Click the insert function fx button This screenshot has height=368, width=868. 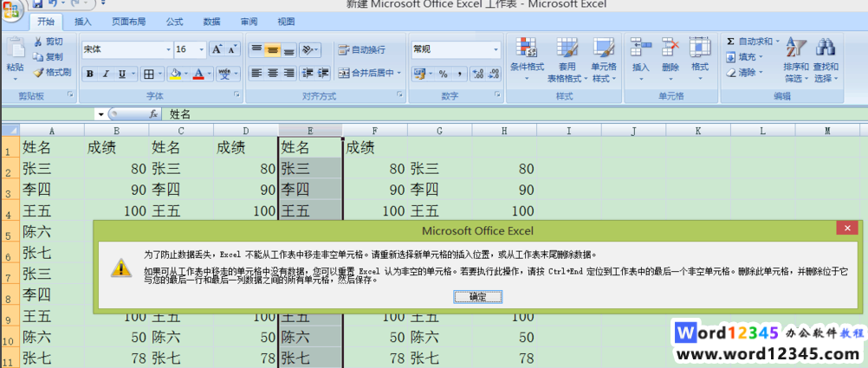coord(154,113)
